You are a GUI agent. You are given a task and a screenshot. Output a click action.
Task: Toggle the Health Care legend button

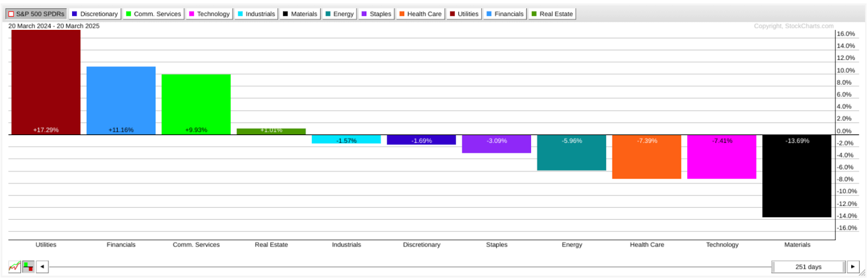click(x=420, y=14)
